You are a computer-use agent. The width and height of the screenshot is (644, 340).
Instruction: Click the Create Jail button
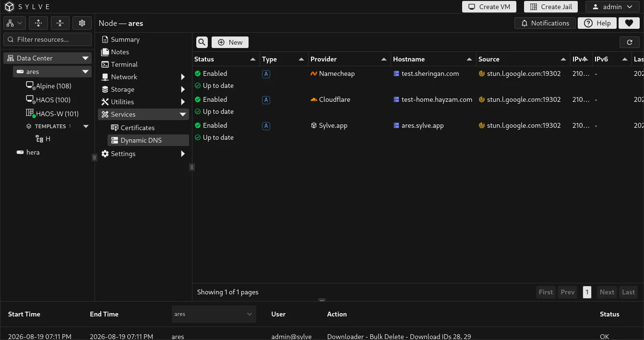pyautogui.click(x=551, y=7)
